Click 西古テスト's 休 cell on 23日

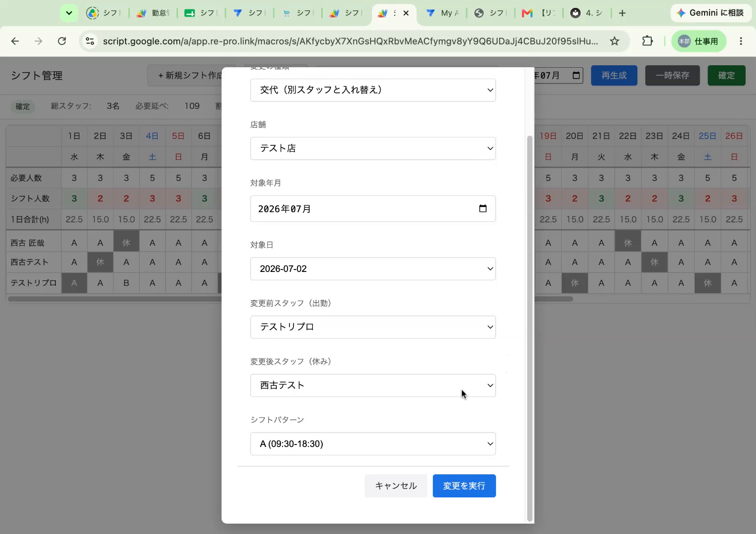[654, 262]
